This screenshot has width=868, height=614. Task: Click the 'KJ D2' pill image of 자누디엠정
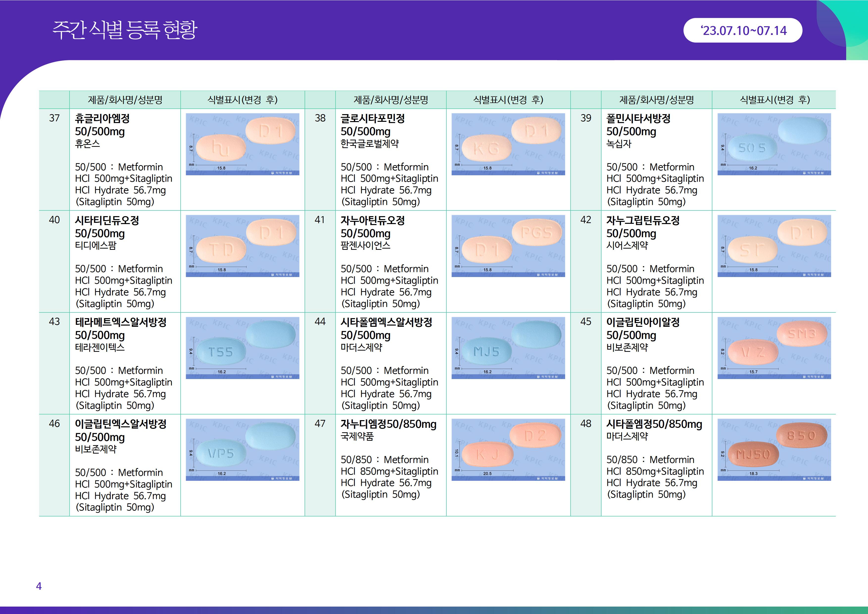tap(508, 449)
